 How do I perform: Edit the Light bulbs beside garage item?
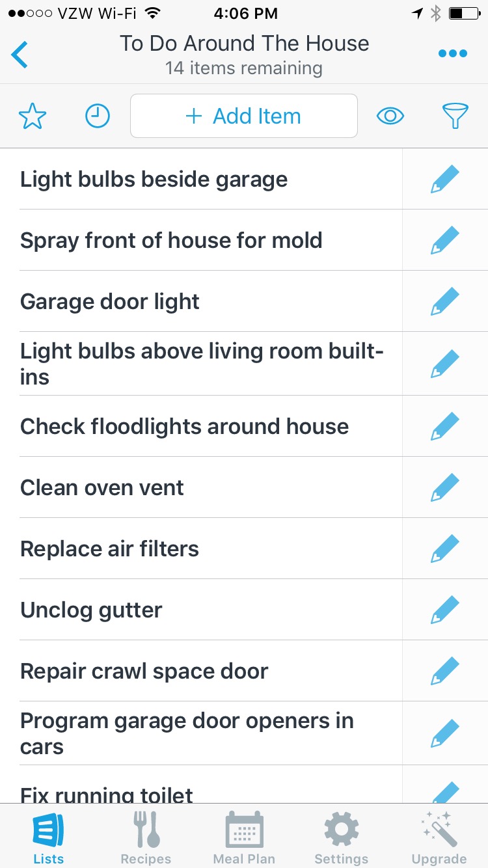click(445, 180)
